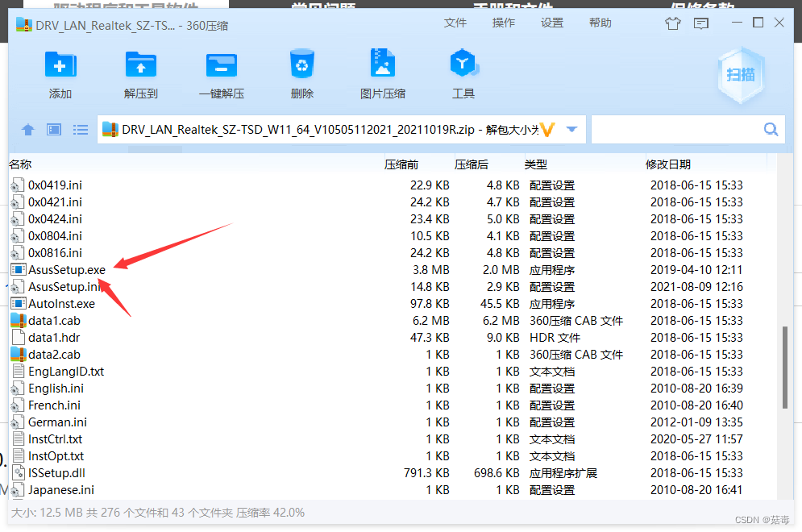Click the 360压缩 app icon in title bar

pyautogui.click(x=24, y=24)
